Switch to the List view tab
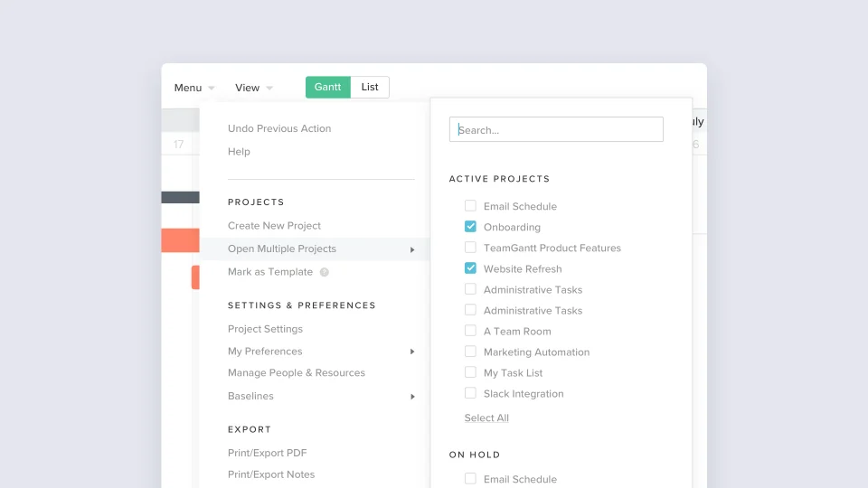Image resolution: width=868 pixels, height=488 pixels. coord(370,88)
